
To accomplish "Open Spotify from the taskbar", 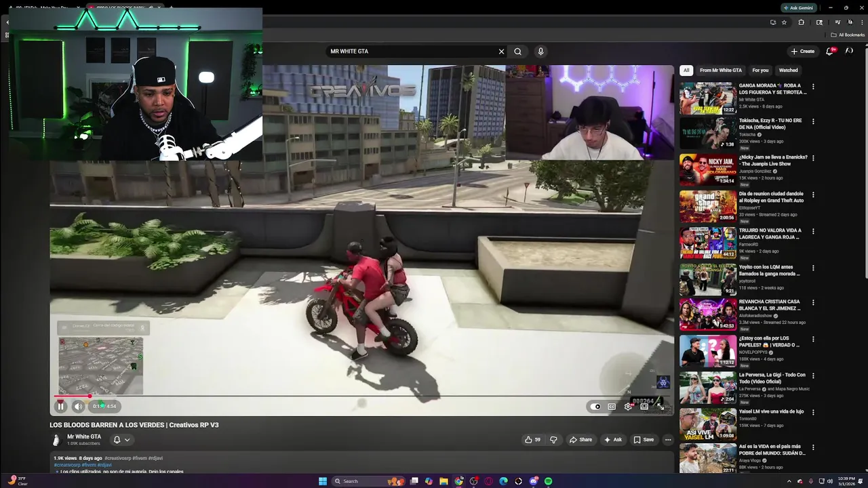I will pos(548,481).
